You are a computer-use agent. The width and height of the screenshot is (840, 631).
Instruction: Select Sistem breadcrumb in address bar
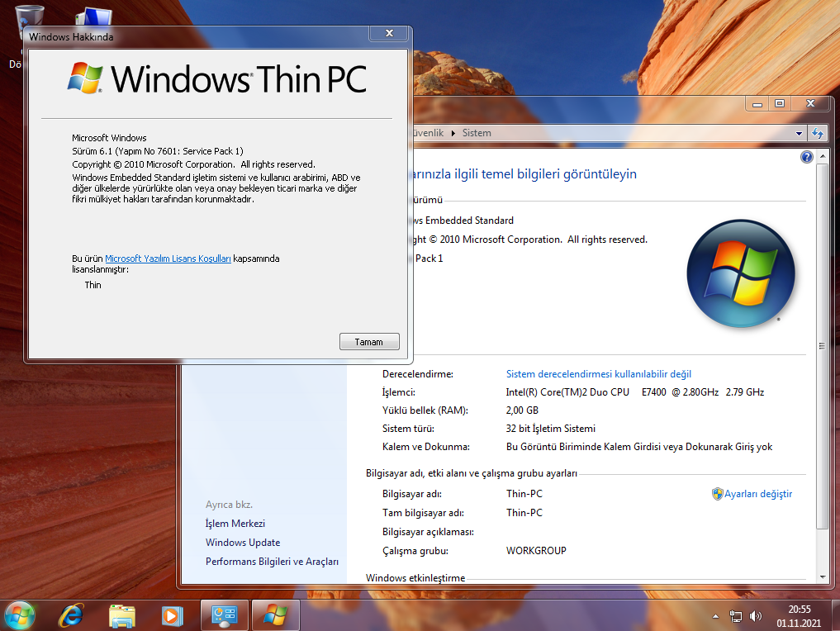[x=477, y=133]
